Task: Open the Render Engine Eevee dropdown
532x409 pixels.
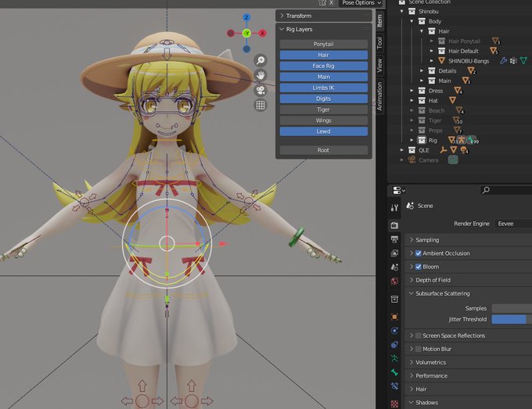Action: click(x=513, y=224)
